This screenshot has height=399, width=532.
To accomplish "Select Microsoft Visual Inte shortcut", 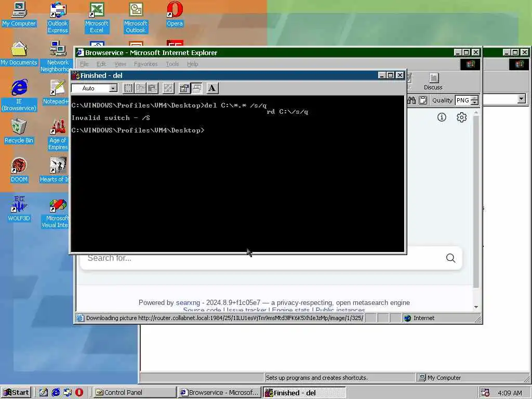I will click(56, 212).
